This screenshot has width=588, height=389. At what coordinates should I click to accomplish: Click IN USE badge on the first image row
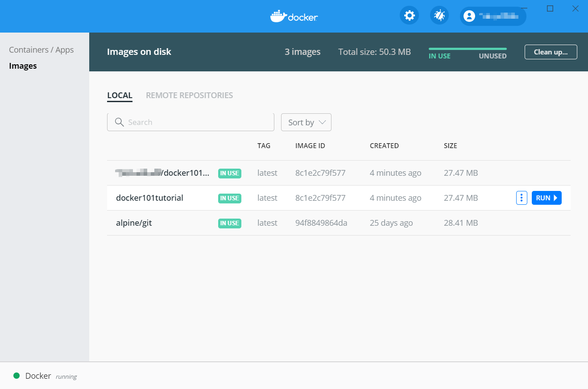click(230, 173)
